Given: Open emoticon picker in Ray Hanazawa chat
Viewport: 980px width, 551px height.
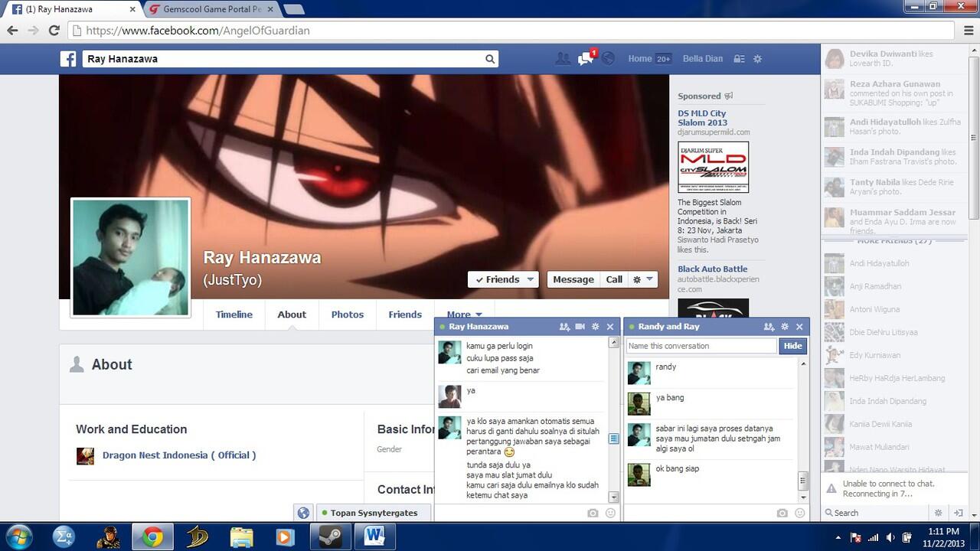Looking at the screenshot, I should [610, 514].
